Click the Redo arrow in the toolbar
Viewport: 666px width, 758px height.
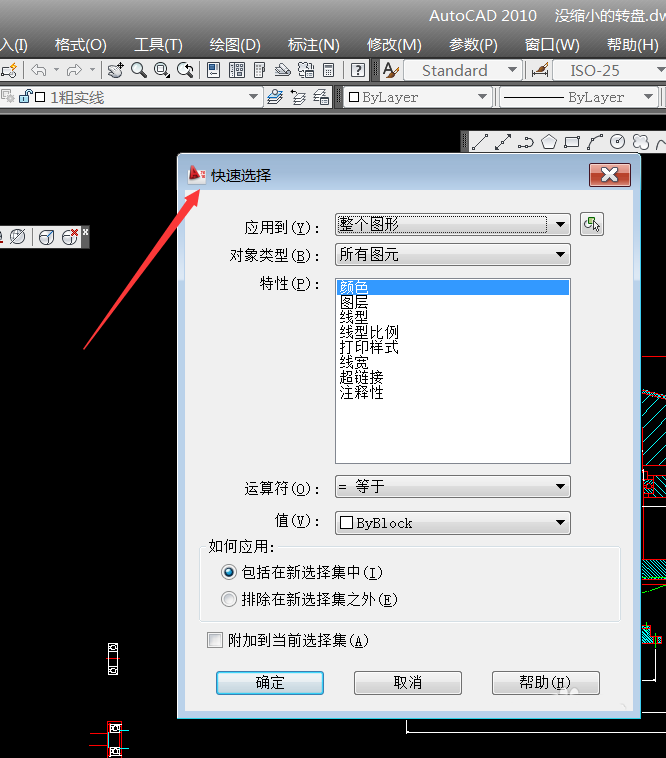point(74,71)
